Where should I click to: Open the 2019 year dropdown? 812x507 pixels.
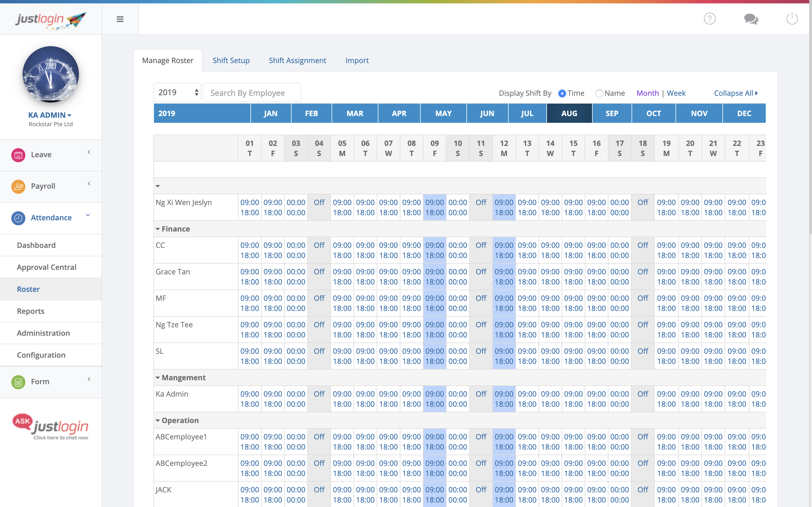177,93
